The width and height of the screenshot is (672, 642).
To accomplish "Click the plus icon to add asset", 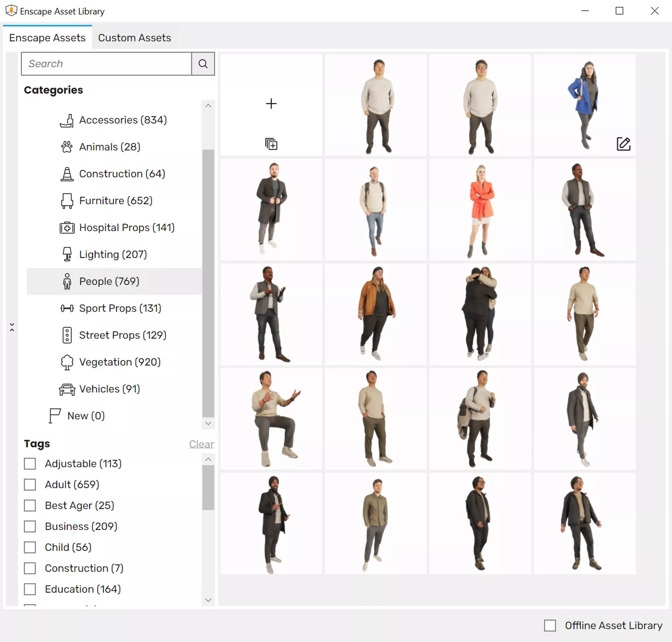I will pyautogui.click(x=271, y=104).
